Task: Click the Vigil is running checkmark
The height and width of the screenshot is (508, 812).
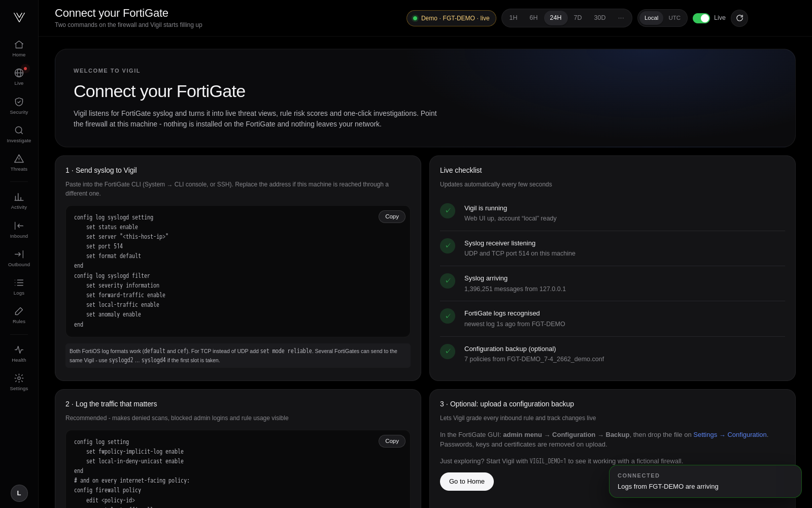Action: pos(448,211)
